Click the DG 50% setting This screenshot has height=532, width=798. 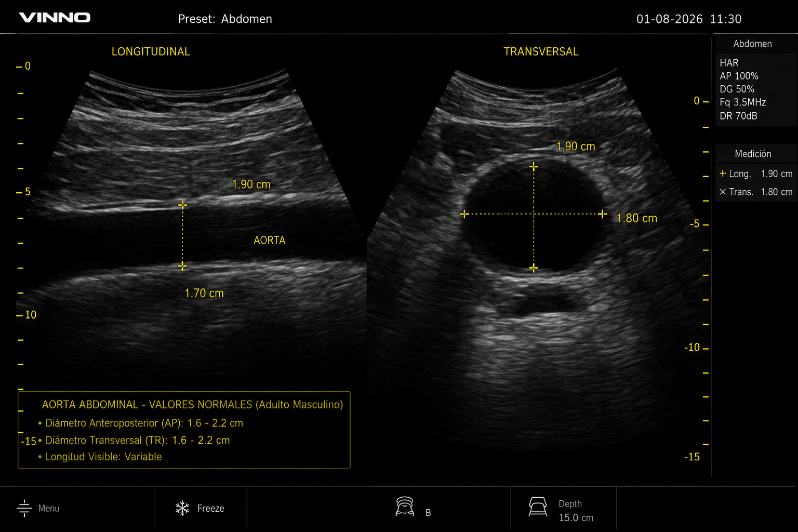point(737,89)
